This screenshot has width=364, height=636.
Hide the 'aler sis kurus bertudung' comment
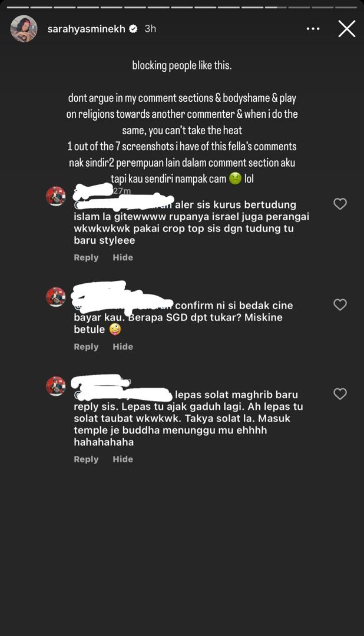click(x=123, y=257)
